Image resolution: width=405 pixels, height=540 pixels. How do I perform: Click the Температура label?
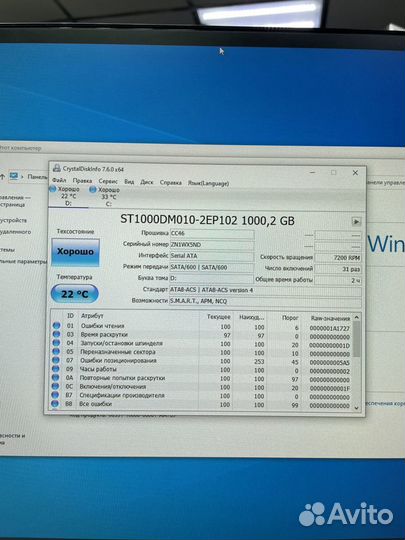74,277
